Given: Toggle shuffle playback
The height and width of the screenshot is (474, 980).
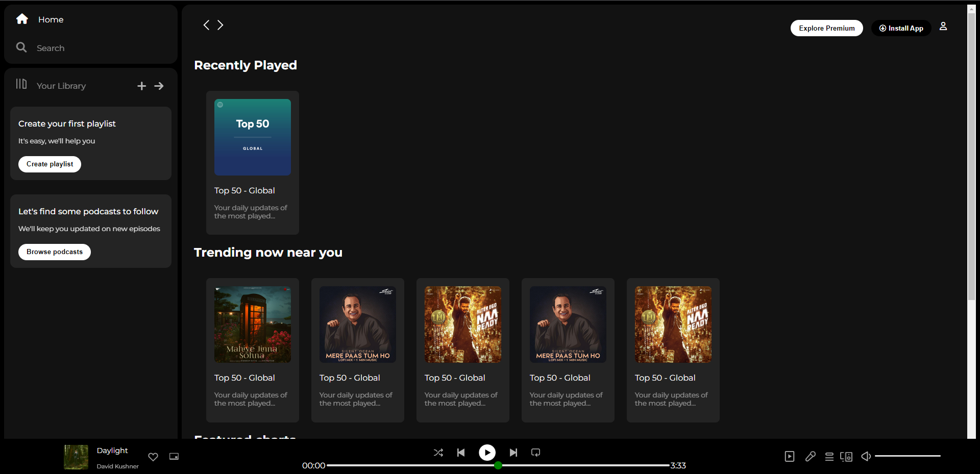Looking at the screenshot, I should point(438,453).
